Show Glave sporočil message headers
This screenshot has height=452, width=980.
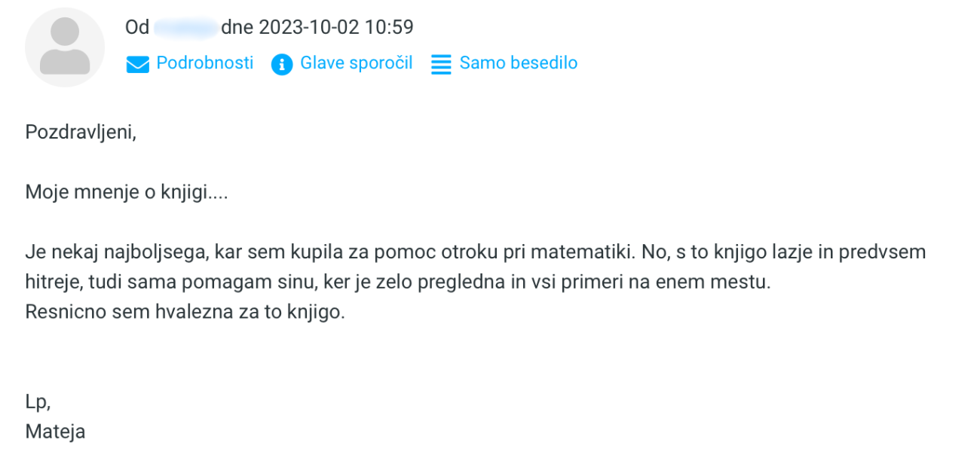[356, 63]
